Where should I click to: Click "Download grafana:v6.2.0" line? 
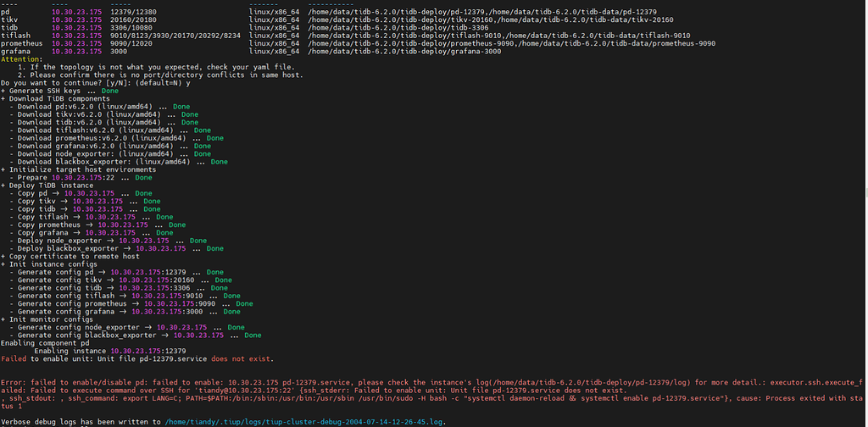click(110, 146)
